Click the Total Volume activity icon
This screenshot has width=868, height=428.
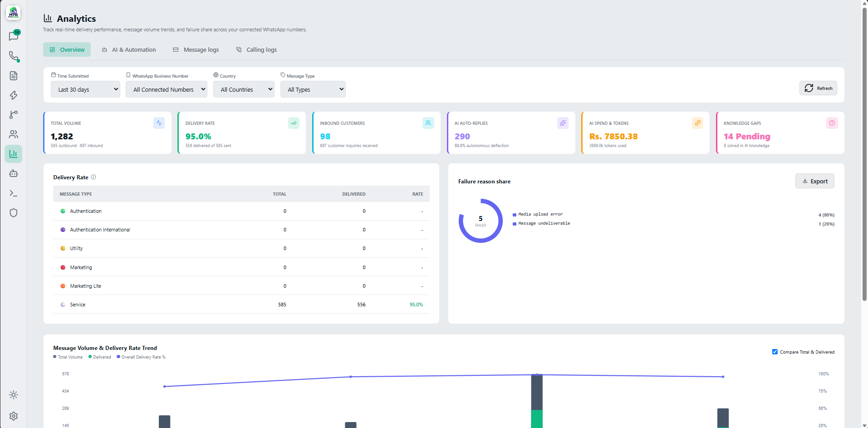[159, 123]
